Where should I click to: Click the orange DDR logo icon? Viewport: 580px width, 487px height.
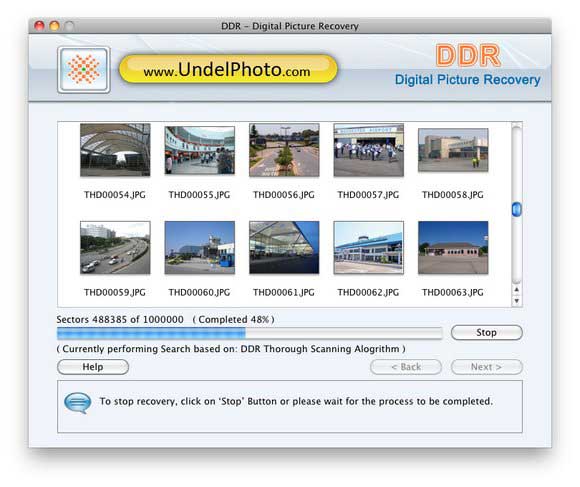(84, 70)
